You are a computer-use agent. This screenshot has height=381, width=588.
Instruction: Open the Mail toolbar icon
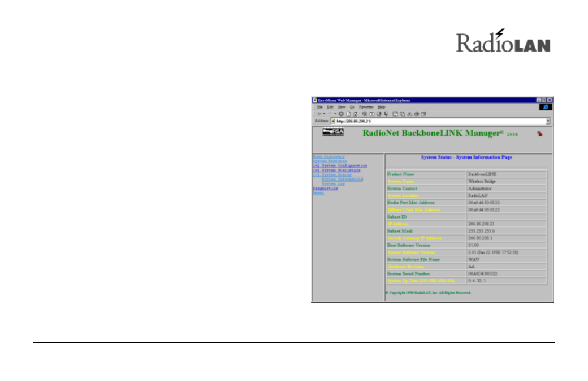403,114
